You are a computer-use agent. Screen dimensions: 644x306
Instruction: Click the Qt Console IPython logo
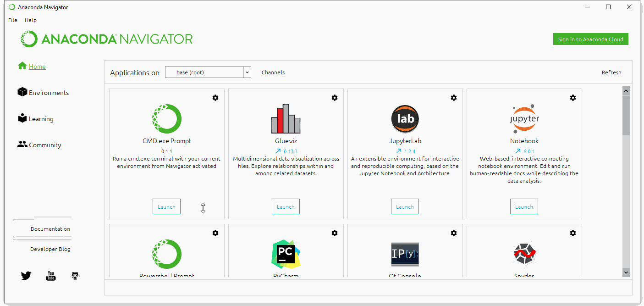(405, 254)
